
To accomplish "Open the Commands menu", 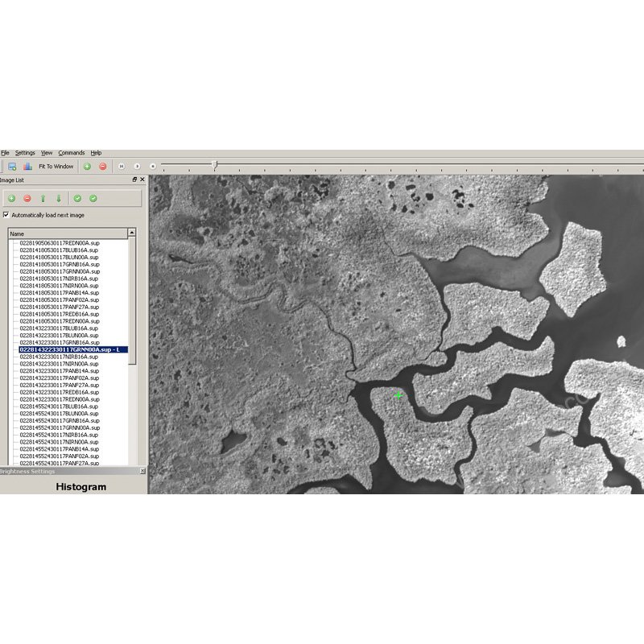I will pos(71,153).
